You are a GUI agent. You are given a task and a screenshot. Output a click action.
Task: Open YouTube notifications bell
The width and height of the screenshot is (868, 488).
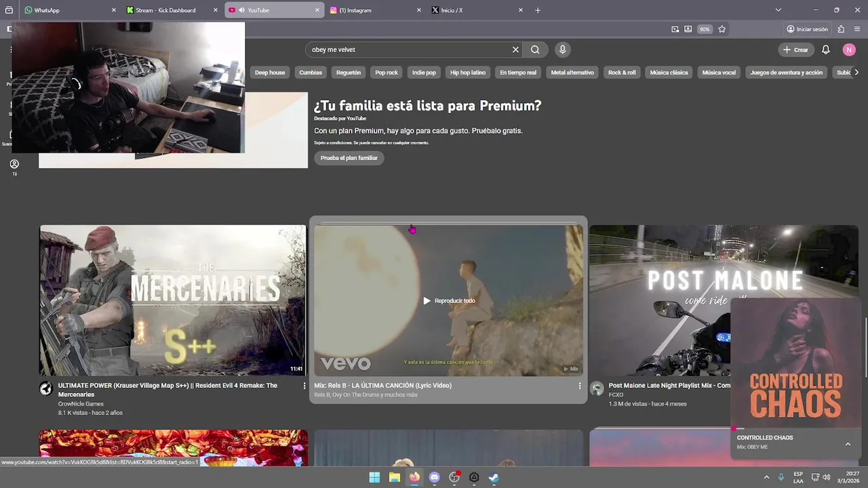coord(825,49)
